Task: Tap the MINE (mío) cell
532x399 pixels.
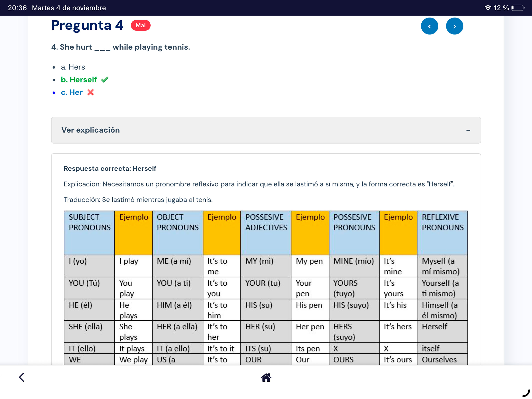Action: (x=354, y=266)
